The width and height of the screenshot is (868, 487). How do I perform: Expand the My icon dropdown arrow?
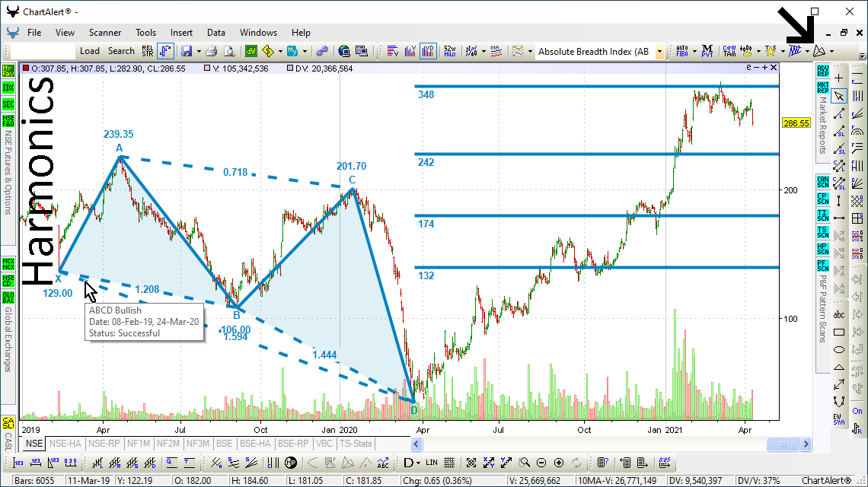pos(305,52)
